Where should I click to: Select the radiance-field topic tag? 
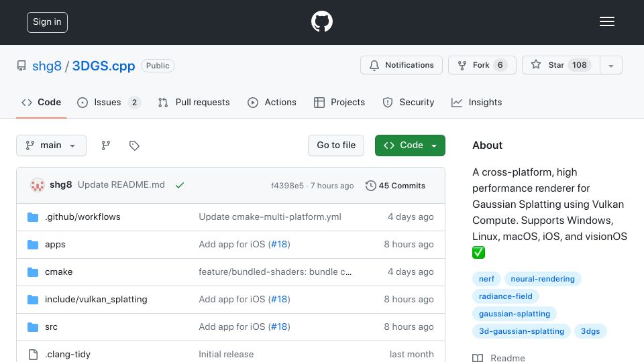click(506, 296)
